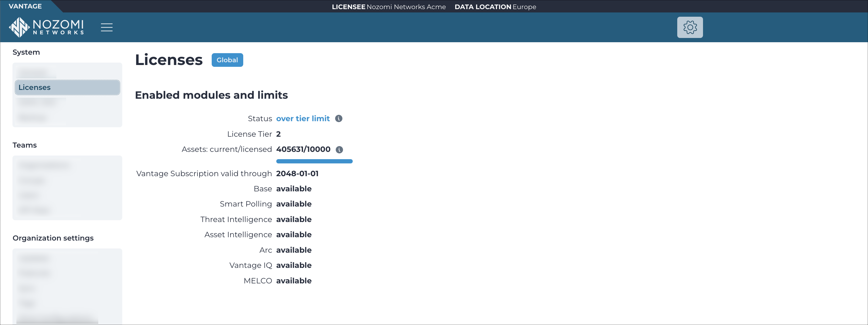Click DATA LOCATION Europe text
The height and width of the screenshot is (325, 868).
[x=495, y=7]
